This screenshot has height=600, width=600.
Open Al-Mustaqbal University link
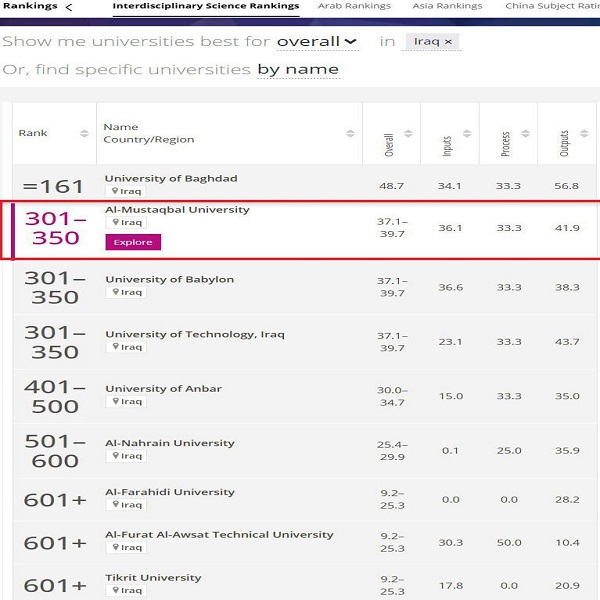pyautogui.click(x=177, y=210)
